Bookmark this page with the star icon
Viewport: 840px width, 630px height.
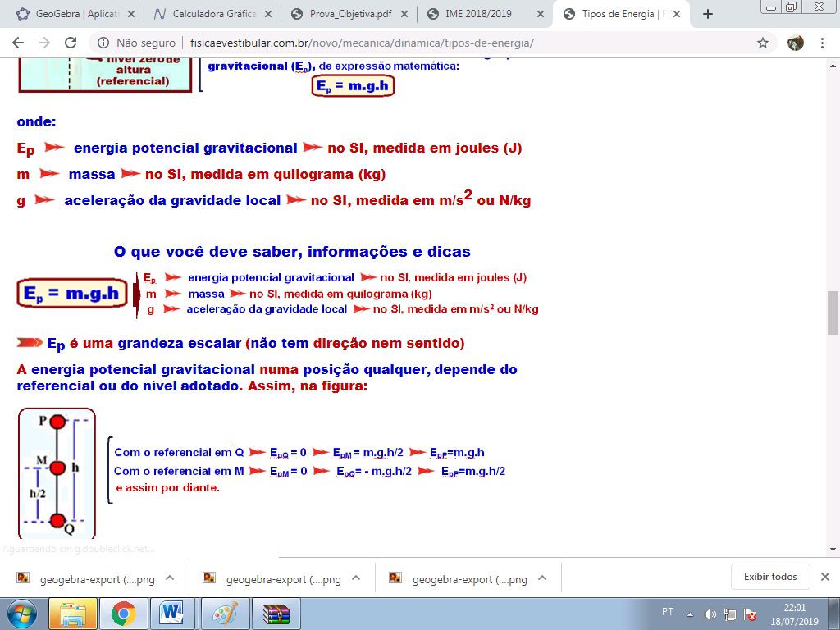[763, 43]
